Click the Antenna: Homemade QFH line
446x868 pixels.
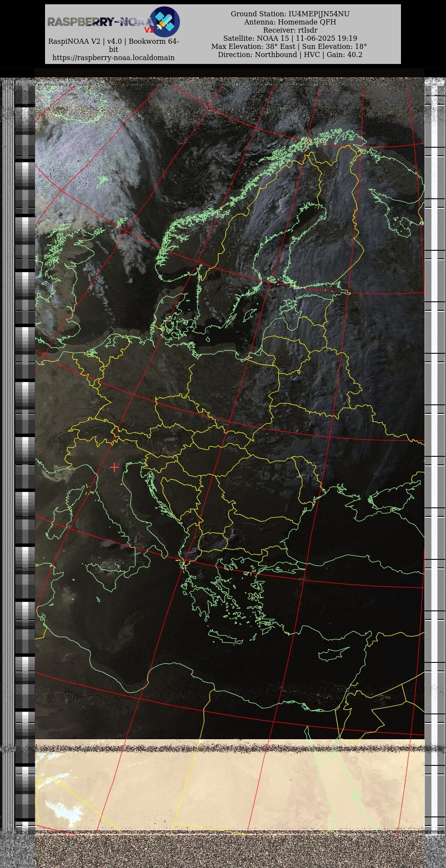(290, 22)
